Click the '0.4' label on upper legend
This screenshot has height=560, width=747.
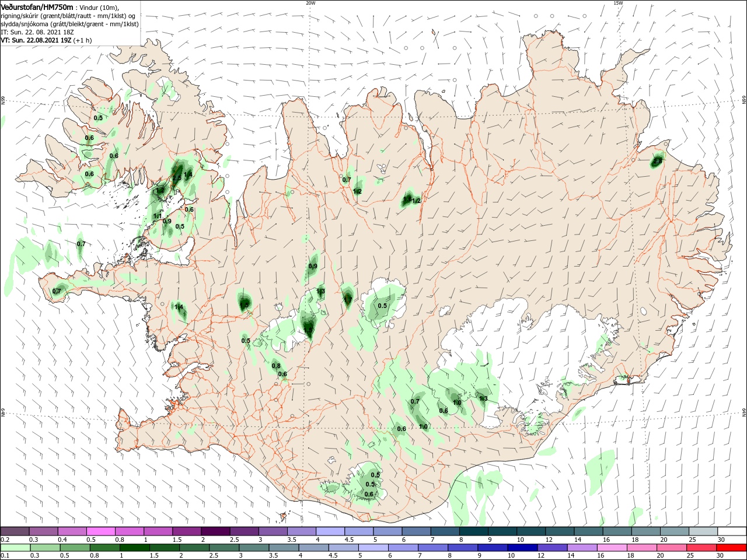pos(62,540)
